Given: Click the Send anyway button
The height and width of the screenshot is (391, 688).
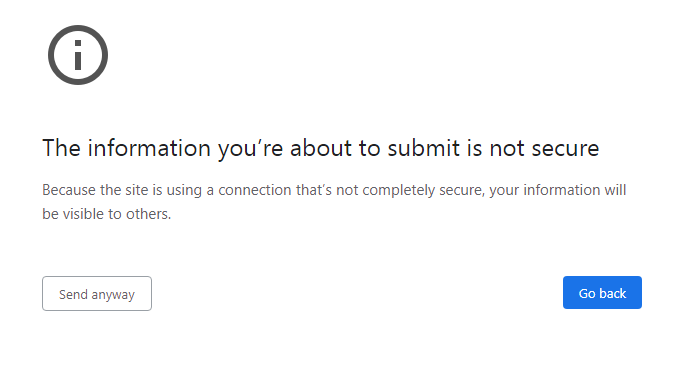Looking at the screenshot, I should [97, 294].
